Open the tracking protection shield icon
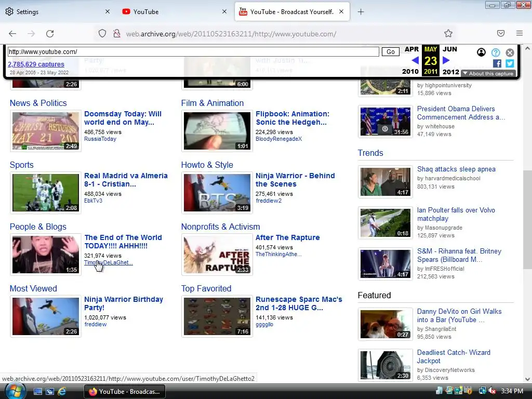 [102, 34]
